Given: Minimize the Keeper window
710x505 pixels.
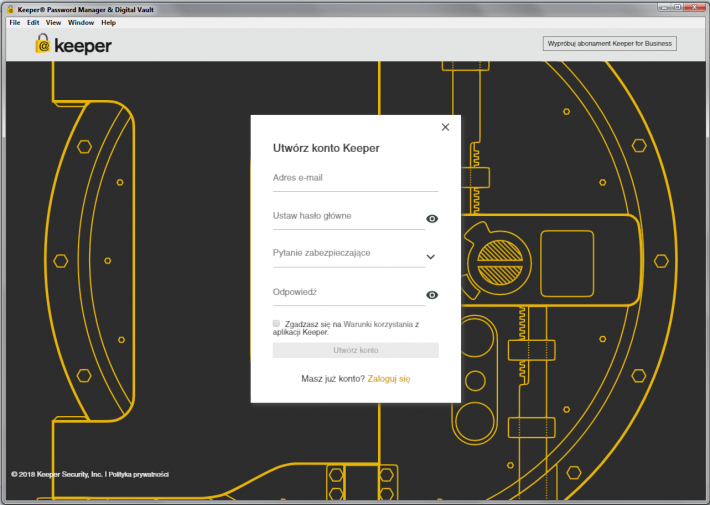Looking at the screenshot, I should click(664, 7).
